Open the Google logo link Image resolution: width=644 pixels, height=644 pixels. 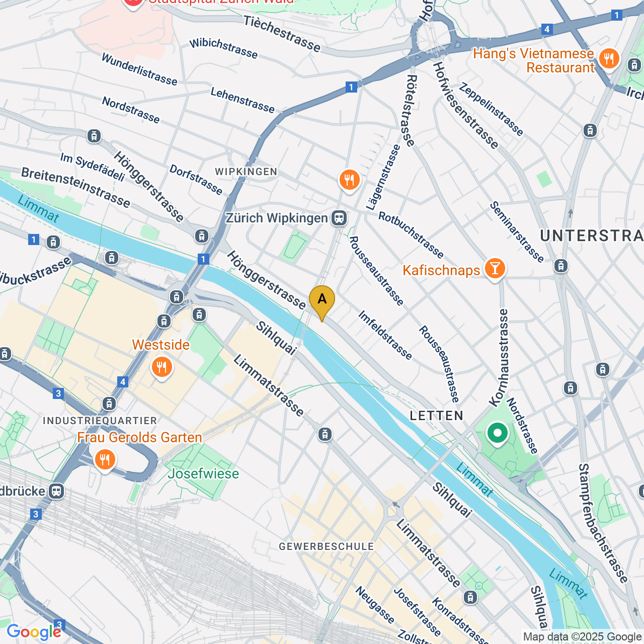(x=34, y=632)
